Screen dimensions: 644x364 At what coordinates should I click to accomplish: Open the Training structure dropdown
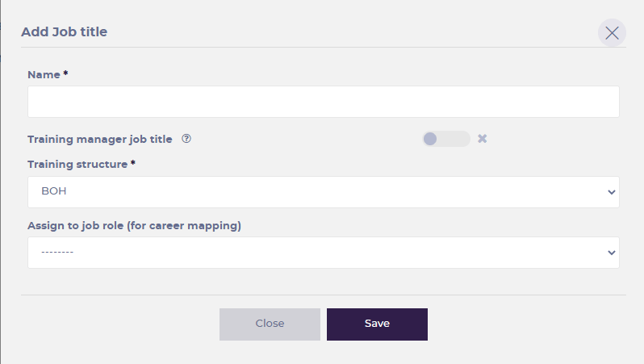click(324, 192)
